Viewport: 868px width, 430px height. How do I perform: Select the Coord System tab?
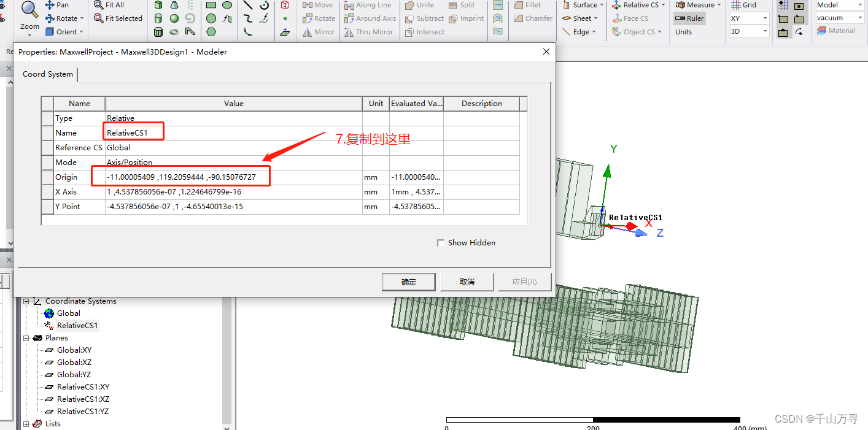click(x=48, y=74)
